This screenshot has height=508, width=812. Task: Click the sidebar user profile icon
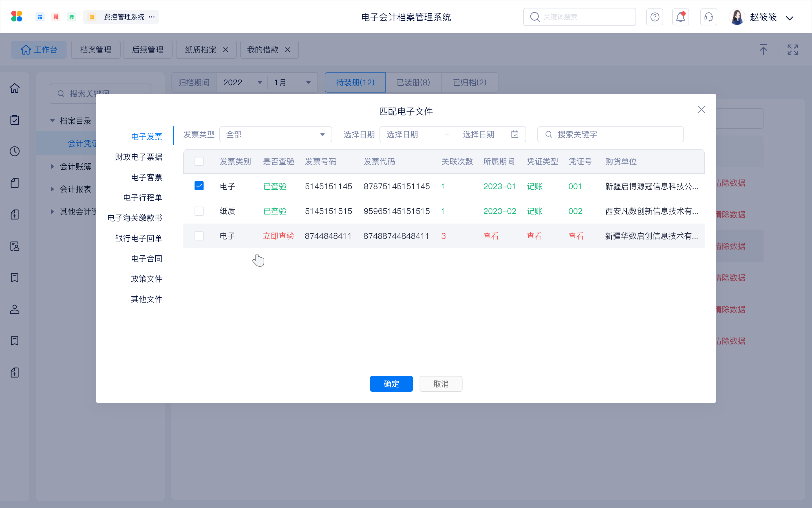point(14,309)
